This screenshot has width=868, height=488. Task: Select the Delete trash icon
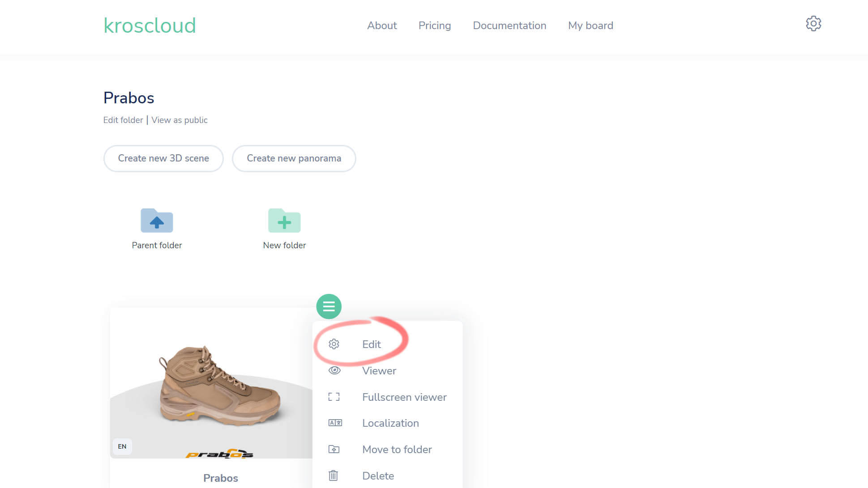point(334,475)
